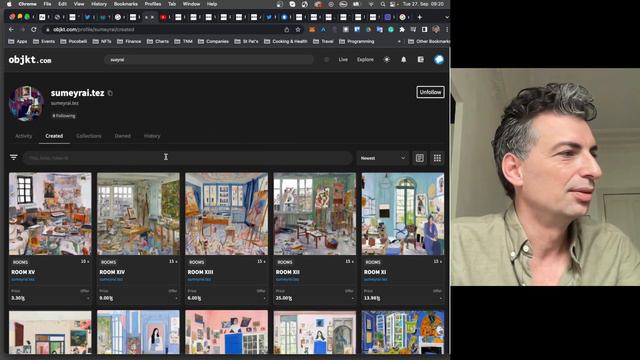View the Following count link

point(64,116)
